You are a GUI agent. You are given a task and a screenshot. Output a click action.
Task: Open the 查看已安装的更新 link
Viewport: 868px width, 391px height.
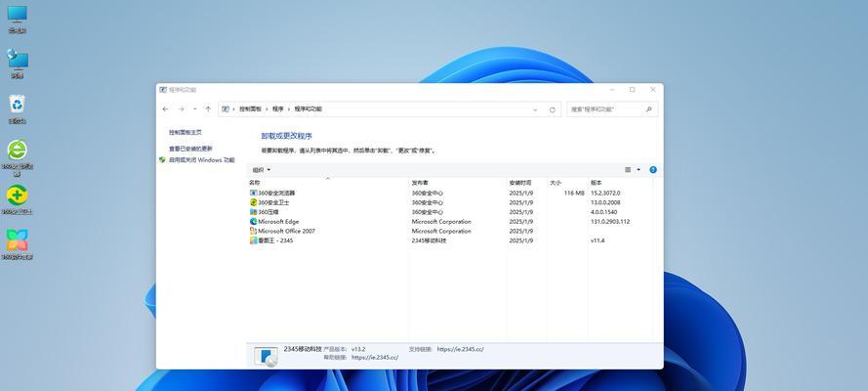click(191, 149)
